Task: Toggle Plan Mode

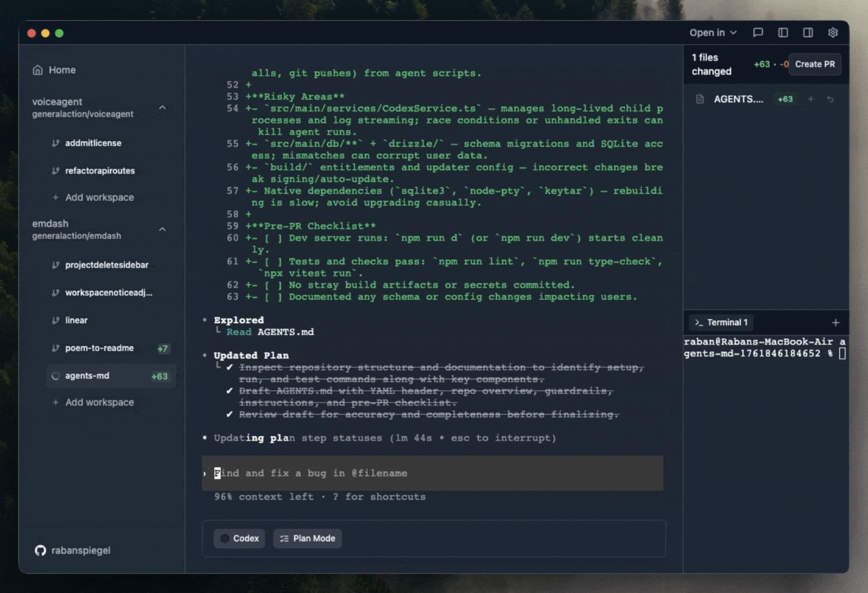Action: [x=308, y=538]
